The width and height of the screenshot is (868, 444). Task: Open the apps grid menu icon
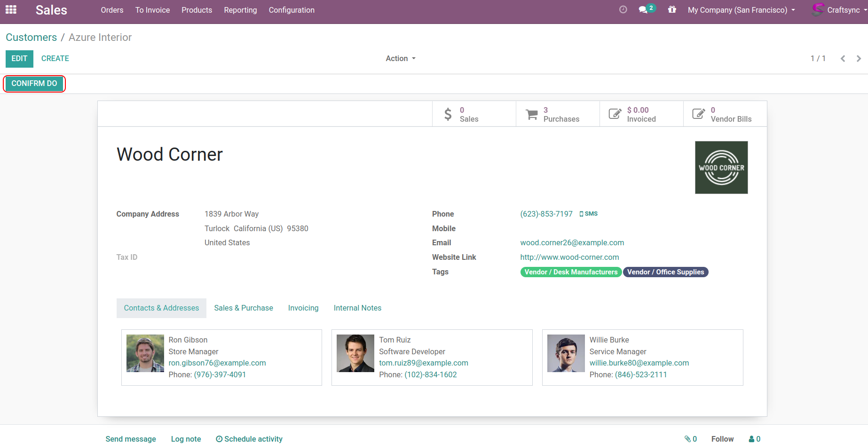pyautogui.click(x=11, y=10)
